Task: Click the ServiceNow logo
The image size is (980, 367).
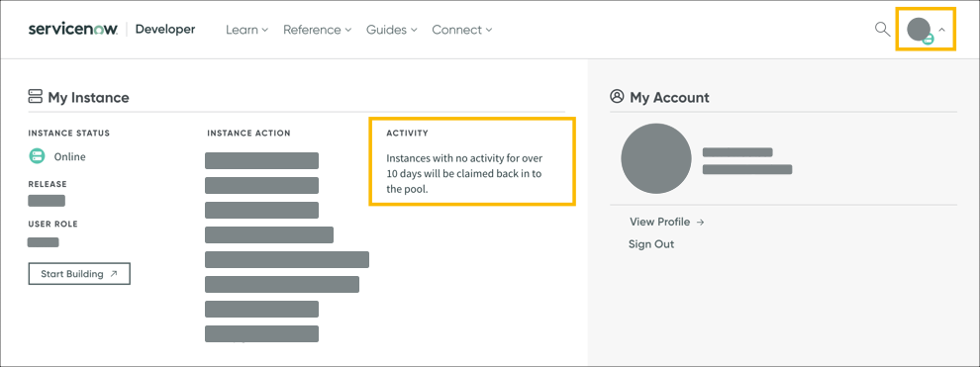Action: pos(72,30)
